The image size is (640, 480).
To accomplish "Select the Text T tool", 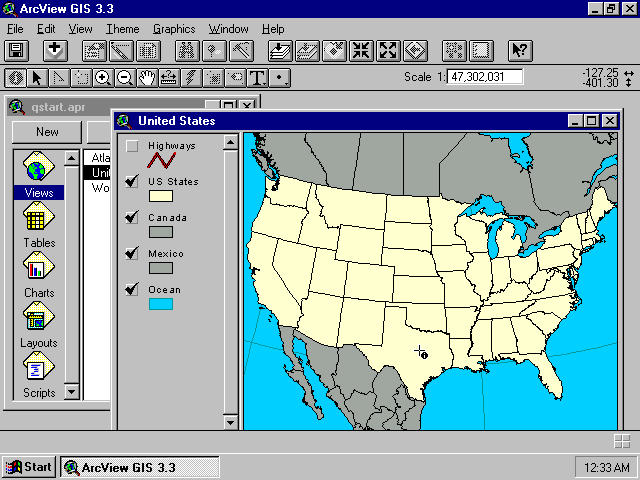I will [258, 78].
